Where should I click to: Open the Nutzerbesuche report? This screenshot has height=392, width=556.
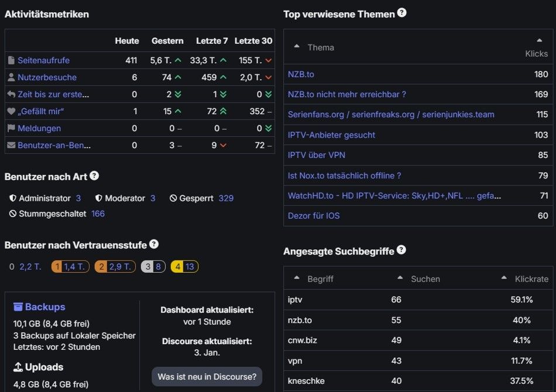47,77
